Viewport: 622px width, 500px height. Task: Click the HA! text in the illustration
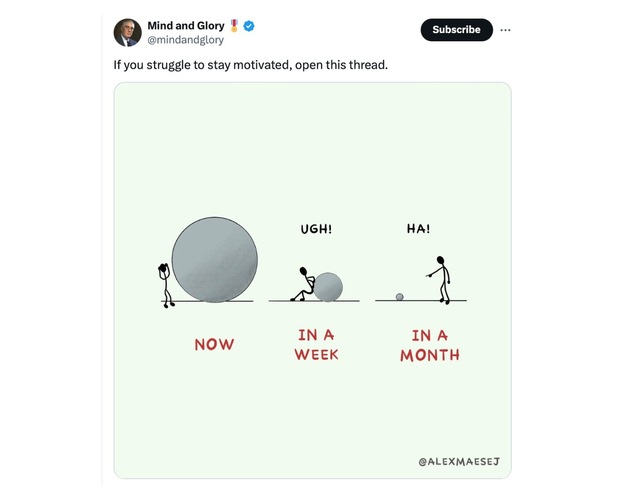418,229
